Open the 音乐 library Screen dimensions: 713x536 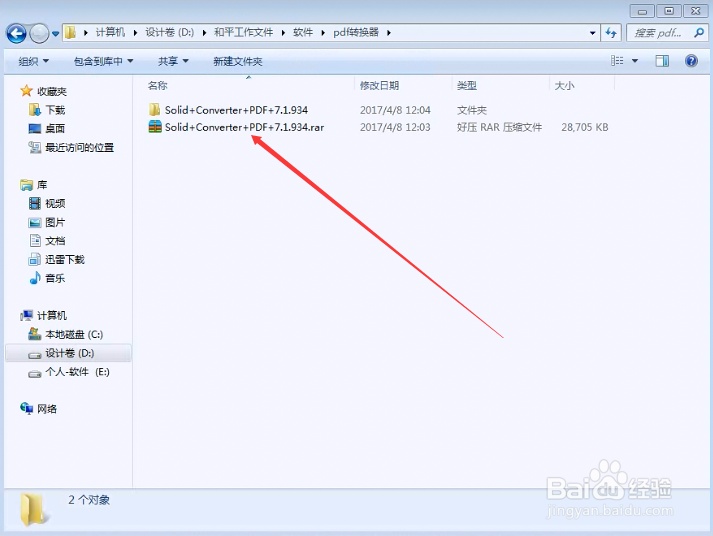coord(55,278)
